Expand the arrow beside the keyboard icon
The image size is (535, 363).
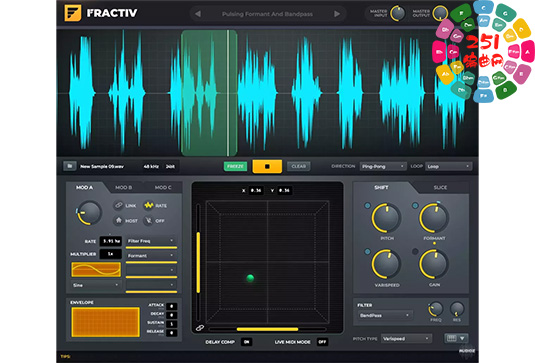click(x=462, y=338)
